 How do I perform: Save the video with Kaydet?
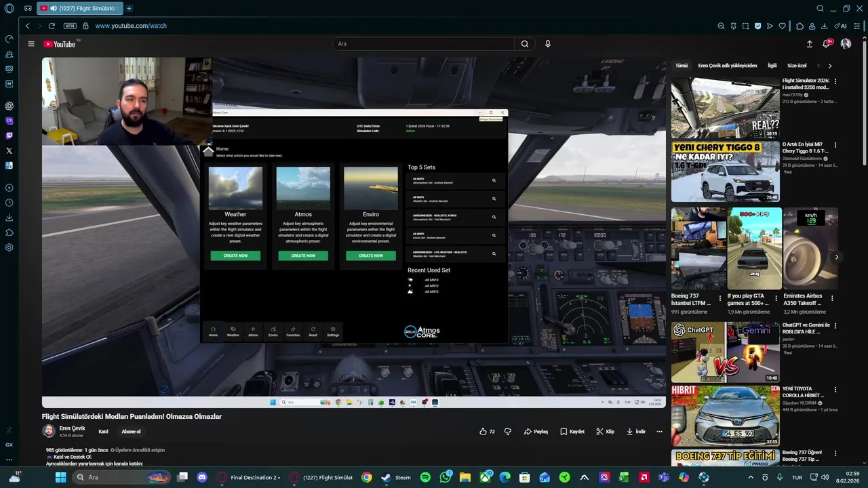pyautogui.click(x=572, y=432)
